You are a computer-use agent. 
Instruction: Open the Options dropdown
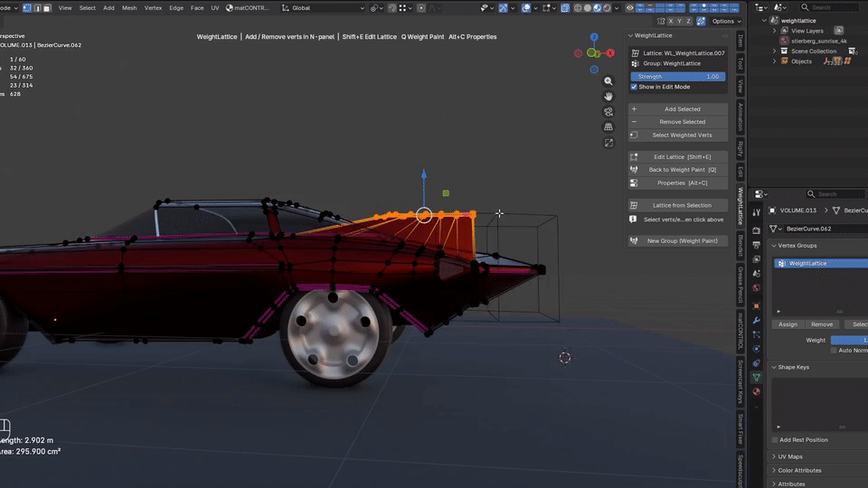(x=726, y=21)
